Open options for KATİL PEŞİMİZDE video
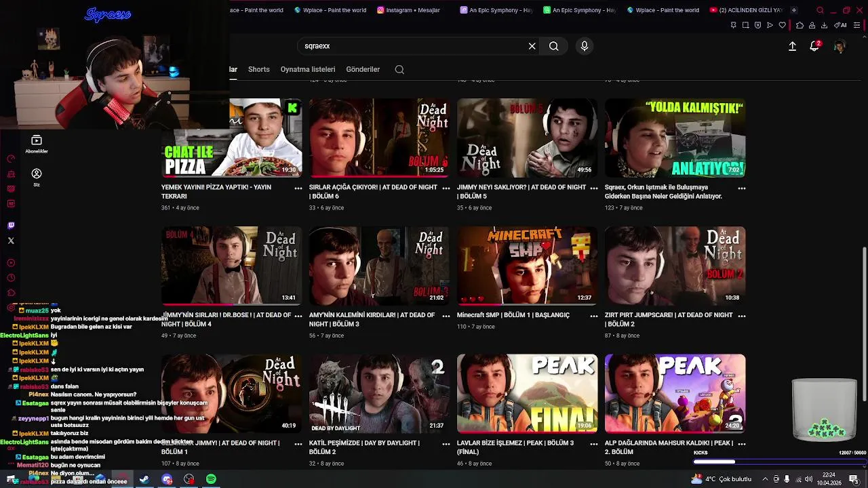The image size is (868, 488). coord(446,444)
